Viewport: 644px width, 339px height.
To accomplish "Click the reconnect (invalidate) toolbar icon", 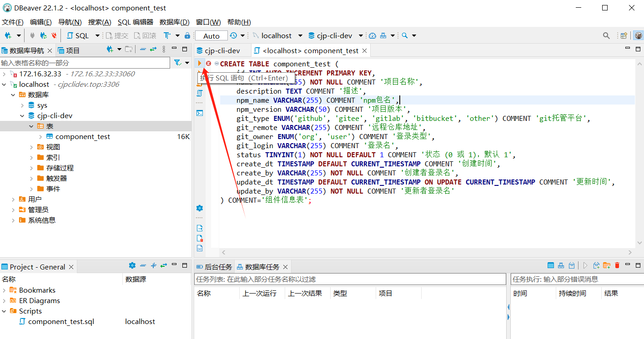I will 43,35.
